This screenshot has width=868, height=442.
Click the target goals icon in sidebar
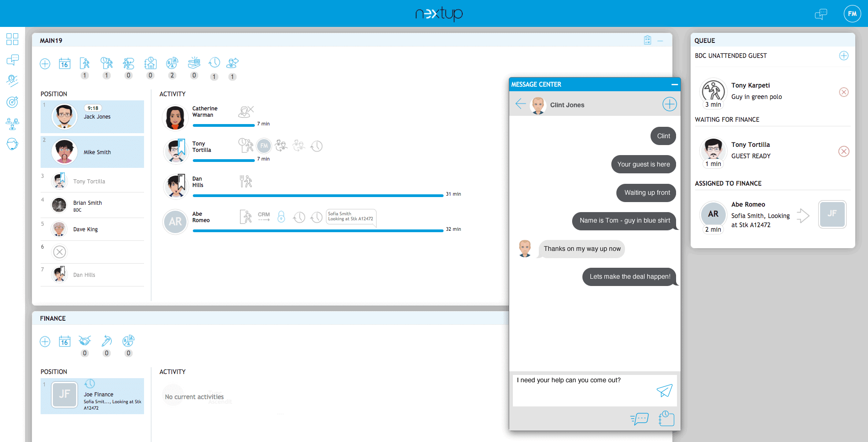pos(12,102)
